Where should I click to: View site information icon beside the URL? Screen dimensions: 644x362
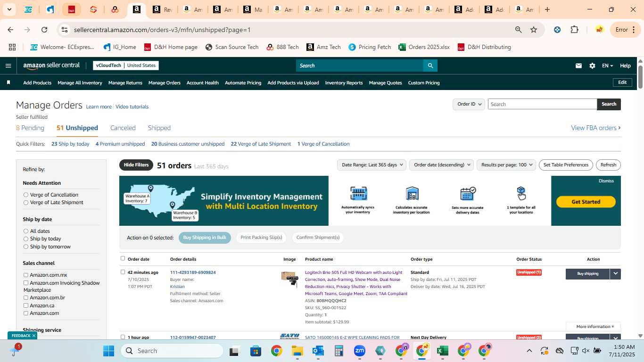pos(64,30)
